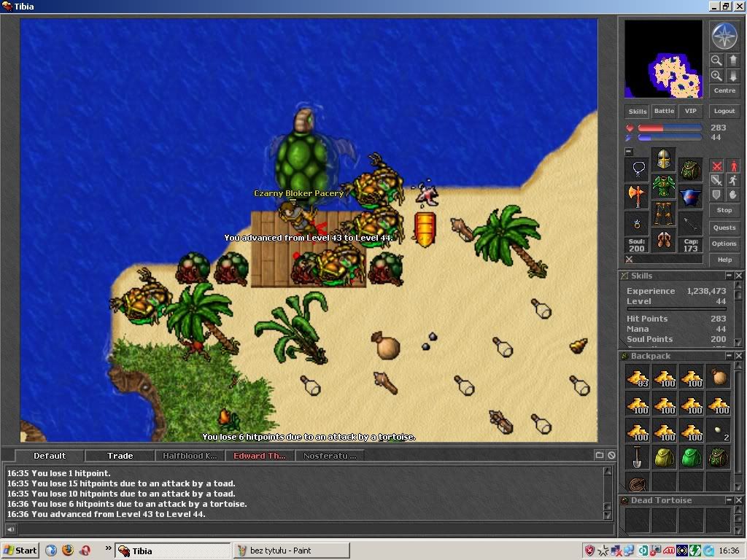Move minimap one floor down

click(x=732, y=76)
